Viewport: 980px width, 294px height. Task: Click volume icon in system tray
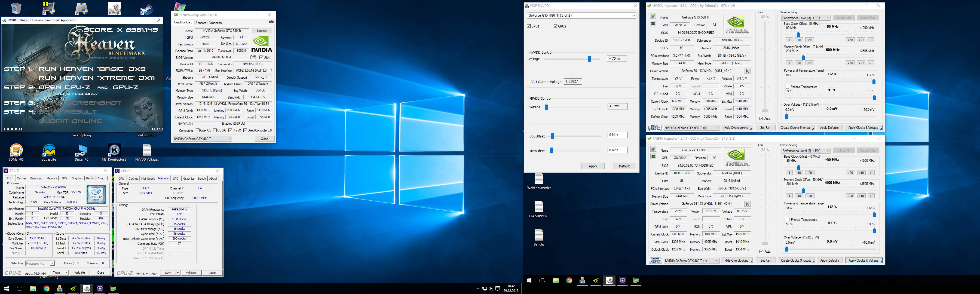tap(491, 289)
